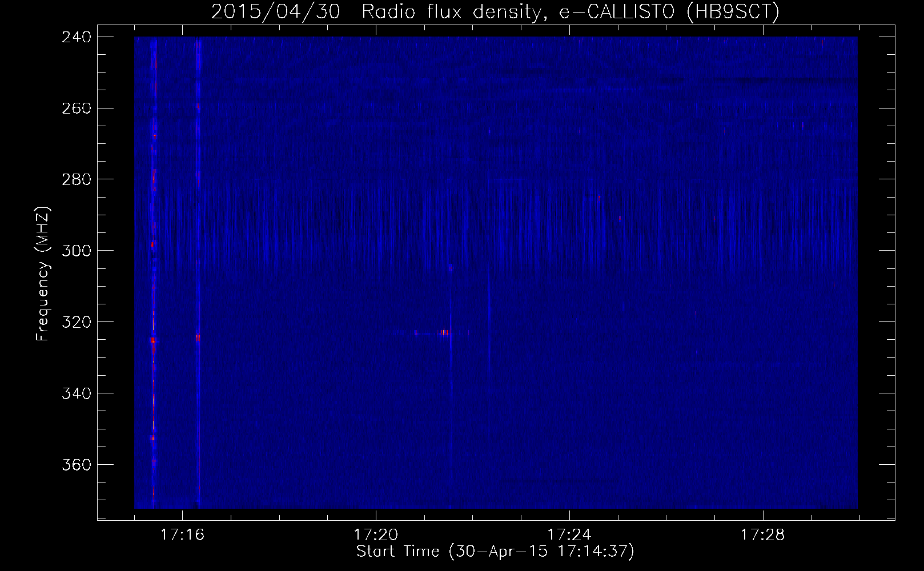Click the 17:20 time tick label
The width and height of the screenshot is (924, 571).
[376, 535]
